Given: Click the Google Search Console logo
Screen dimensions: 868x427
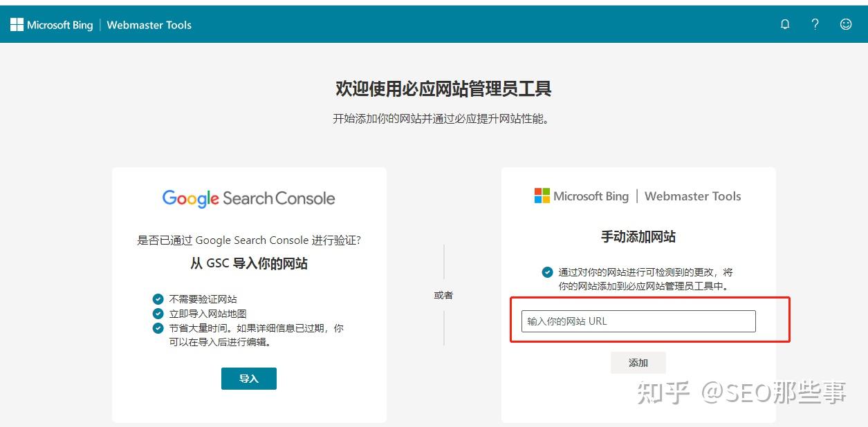Looking at the screenshot, I should [249, 198].
